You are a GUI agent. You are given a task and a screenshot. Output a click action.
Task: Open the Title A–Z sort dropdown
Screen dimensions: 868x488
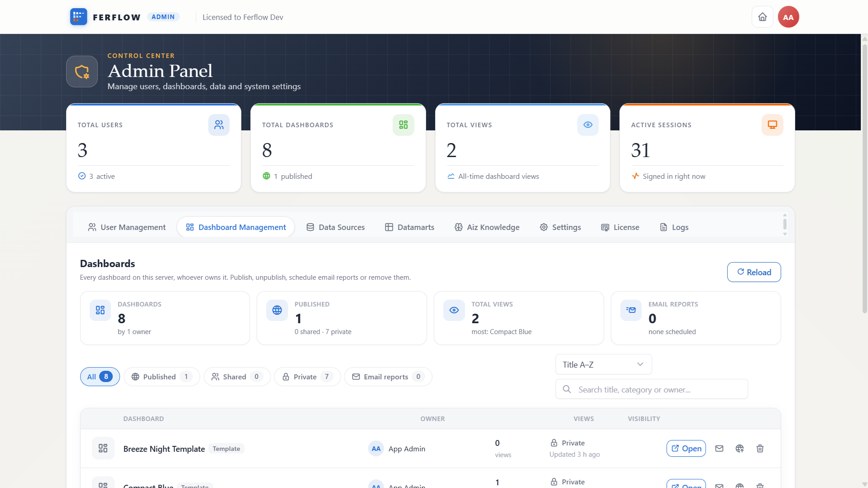(x=604, y=364)
